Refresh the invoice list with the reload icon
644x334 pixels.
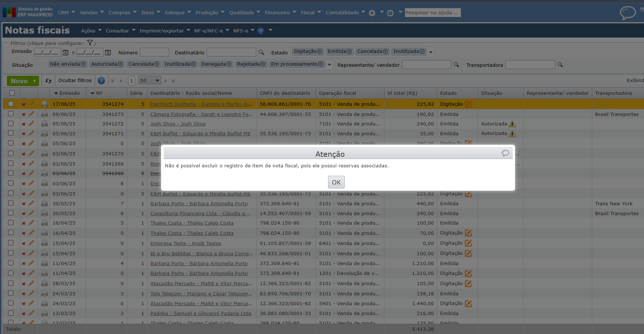tap(48, 81)
